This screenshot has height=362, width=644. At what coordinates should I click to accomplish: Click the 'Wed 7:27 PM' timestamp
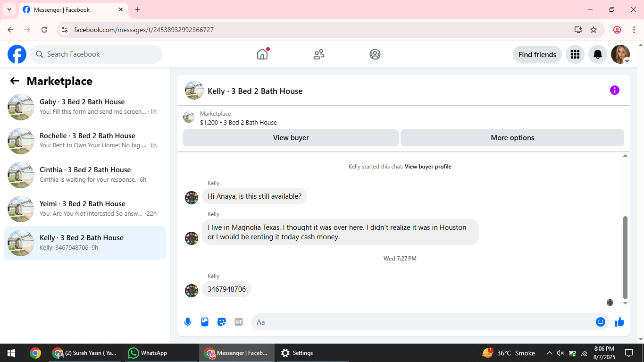coord(400,259)
